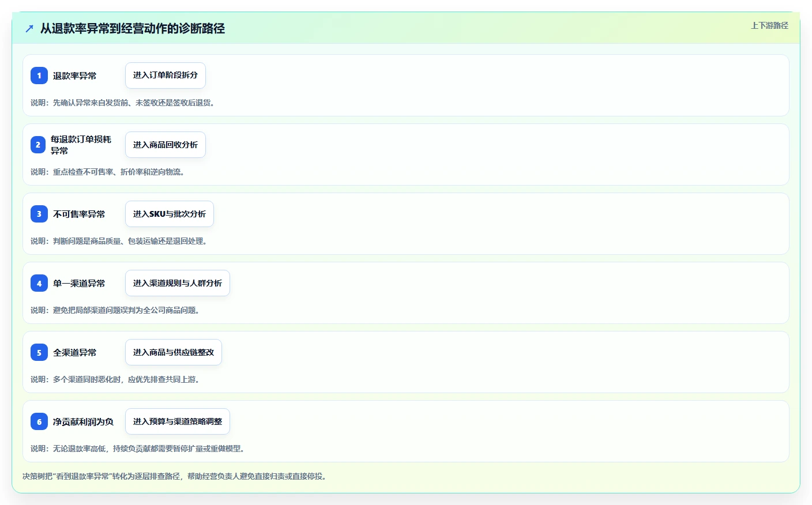Screen dimensions: 812x505
Task: Click note 多个渠道同时恶化时，应优先排查共同上游
Action: (115, 379)
